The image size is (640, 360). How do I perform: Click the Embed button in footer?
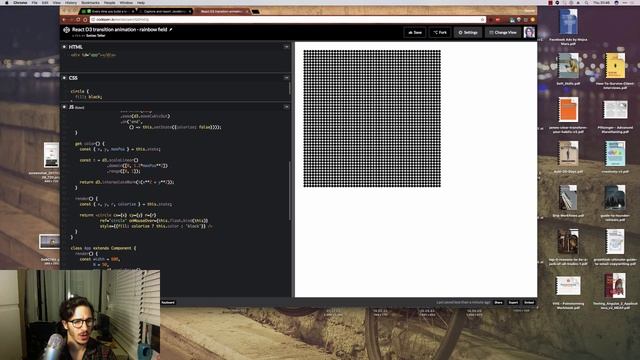point(529,302)
